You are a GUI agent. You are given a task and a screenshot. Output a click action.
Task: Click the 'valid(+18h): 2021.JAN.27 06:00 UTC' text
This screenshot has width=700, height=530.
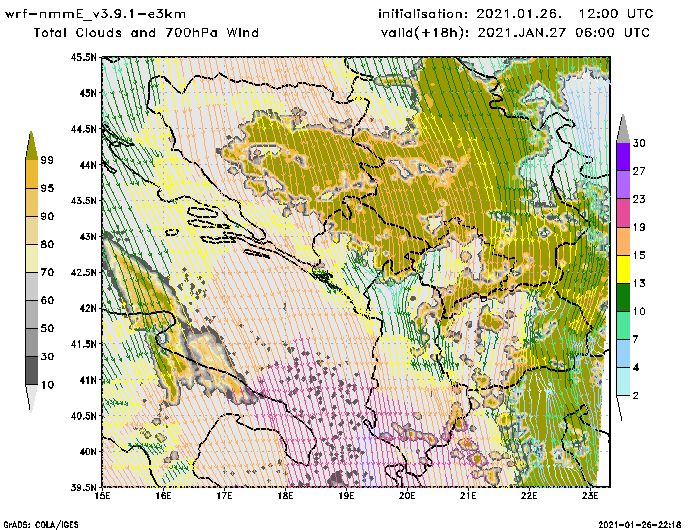(x=515, y=33)
